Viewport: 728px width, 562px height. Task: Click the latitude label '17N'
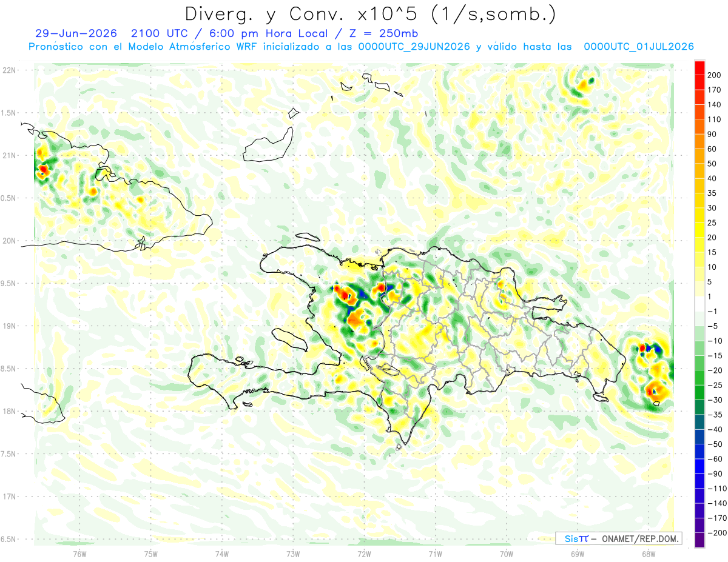pos(8,497)
